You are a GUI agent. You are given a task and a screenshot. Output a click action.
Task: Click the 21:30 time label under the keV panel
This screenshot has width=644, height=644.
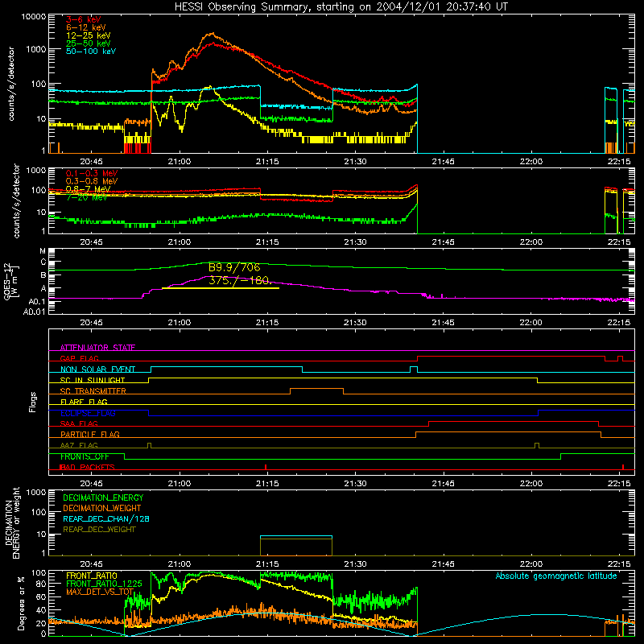[355, 162]
